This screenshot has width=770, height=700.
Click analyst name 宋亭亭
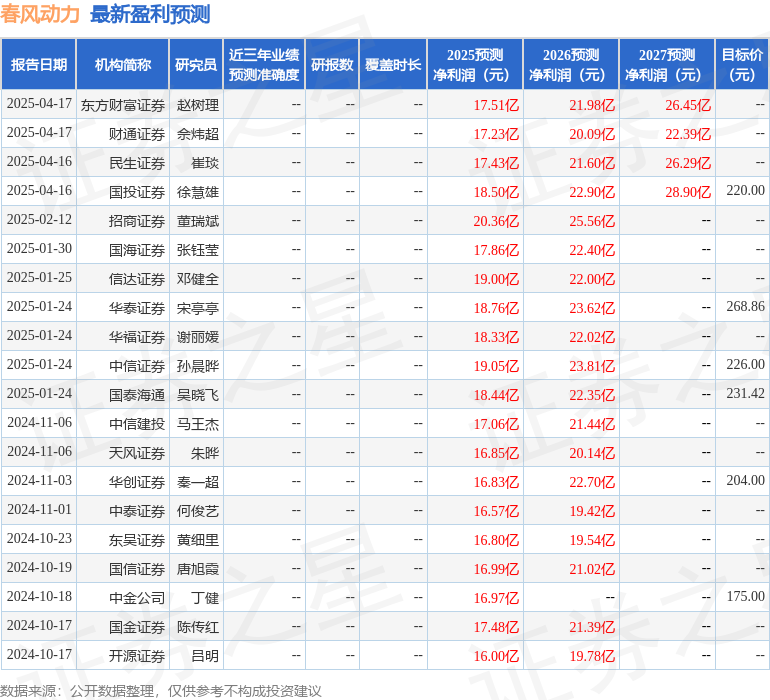tap(198, 307)
